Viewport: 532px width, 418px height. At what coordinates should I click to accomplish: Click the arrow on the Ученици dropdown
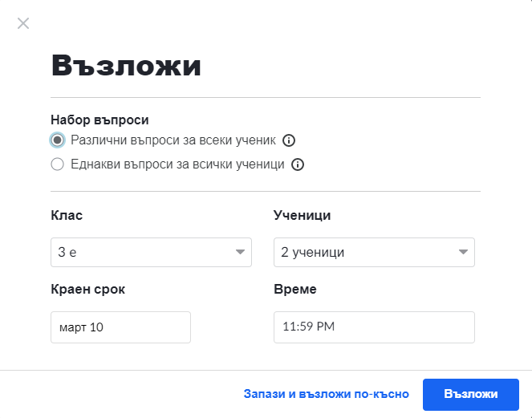(463, 252)
